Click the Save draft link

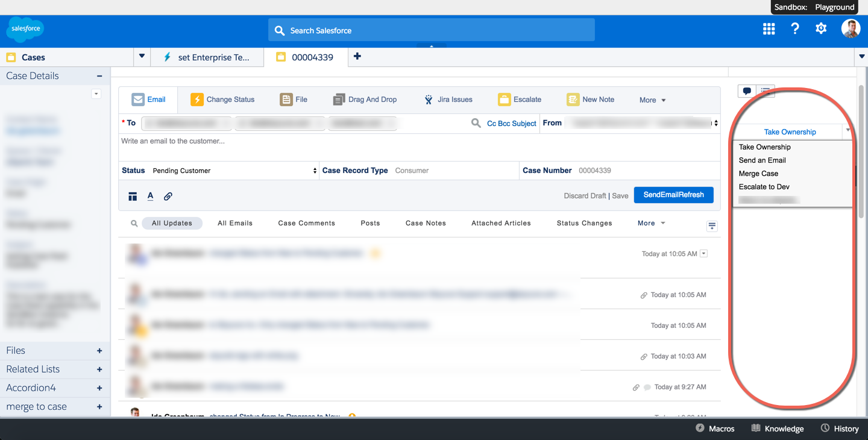coord(620,196)
